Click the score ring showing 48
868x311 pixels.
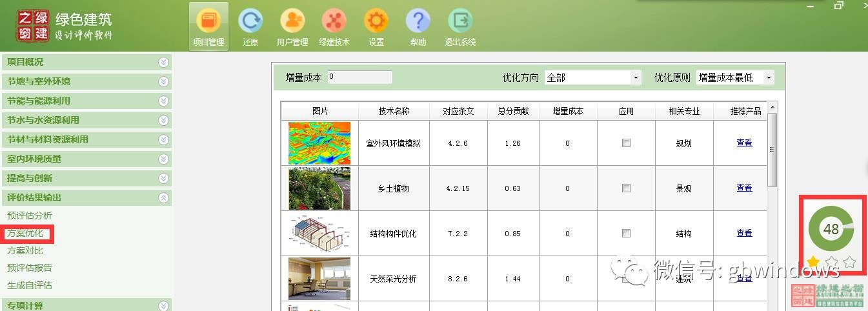coord(831,229)
